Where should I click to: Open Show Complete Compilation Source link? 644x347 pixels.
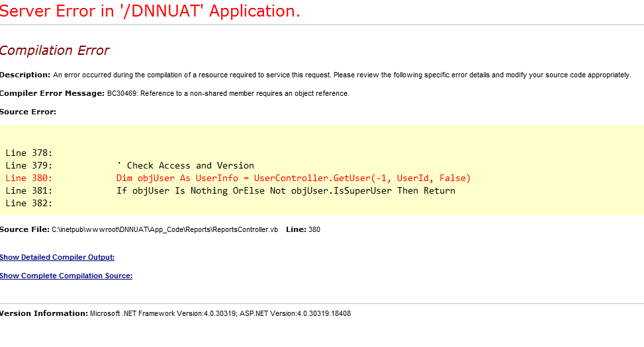pos(66,276)
